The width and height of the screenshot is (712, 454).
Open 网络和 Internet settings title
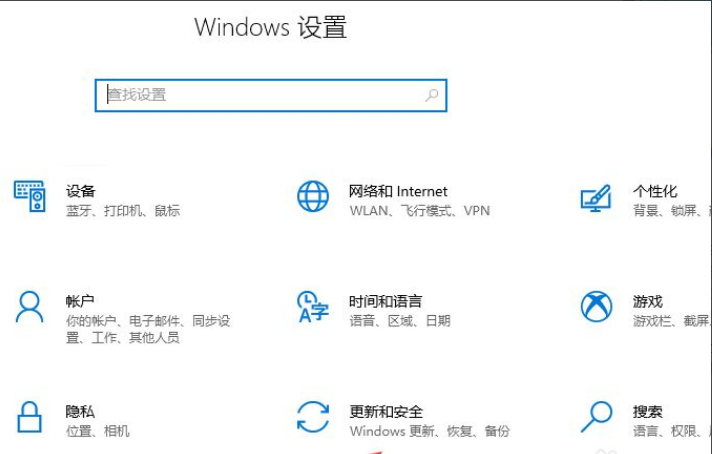(x=398, y=191)
